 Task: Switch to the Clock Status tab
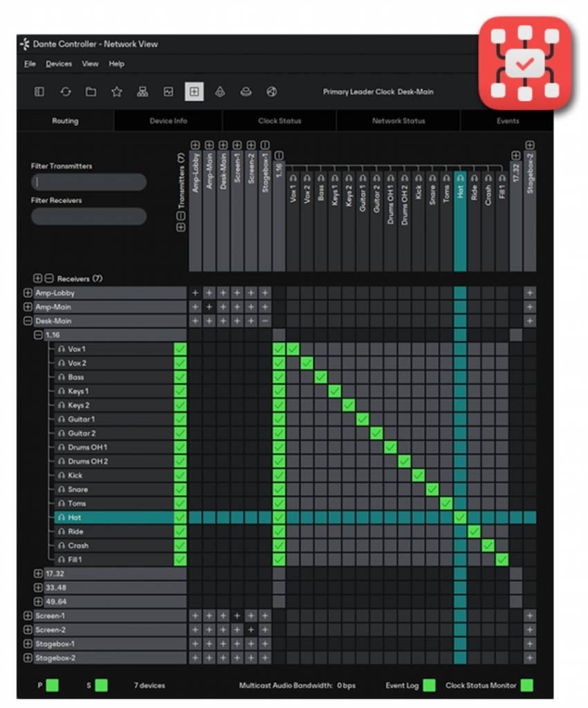pyautogui.click(x=279, y=121)
